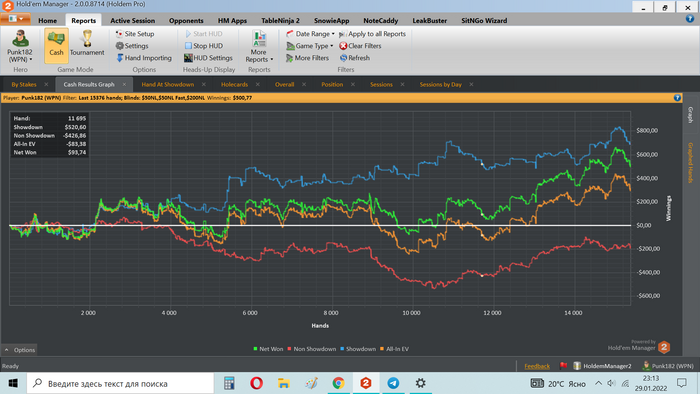Open the Home ribbon tab
Screen dimensions: 700x394
click(x=47, y=21)
